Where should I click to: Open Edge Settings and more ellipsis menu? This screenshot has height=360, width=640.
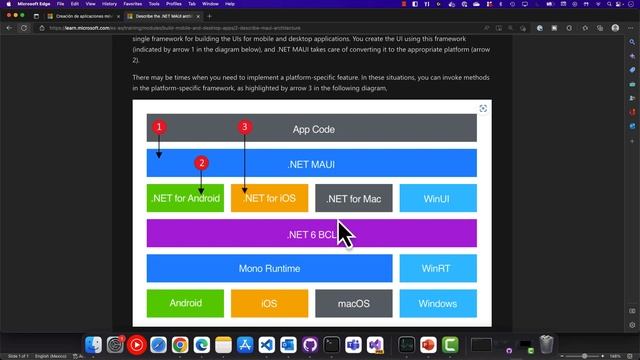point(631,28)
